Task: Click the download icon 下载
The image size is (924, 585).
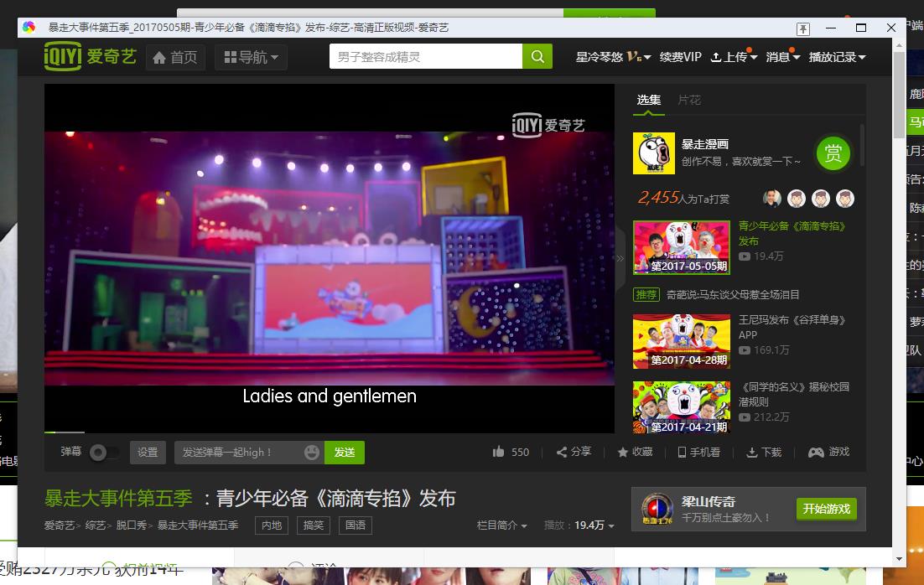Action: click(x=752, y=453)
